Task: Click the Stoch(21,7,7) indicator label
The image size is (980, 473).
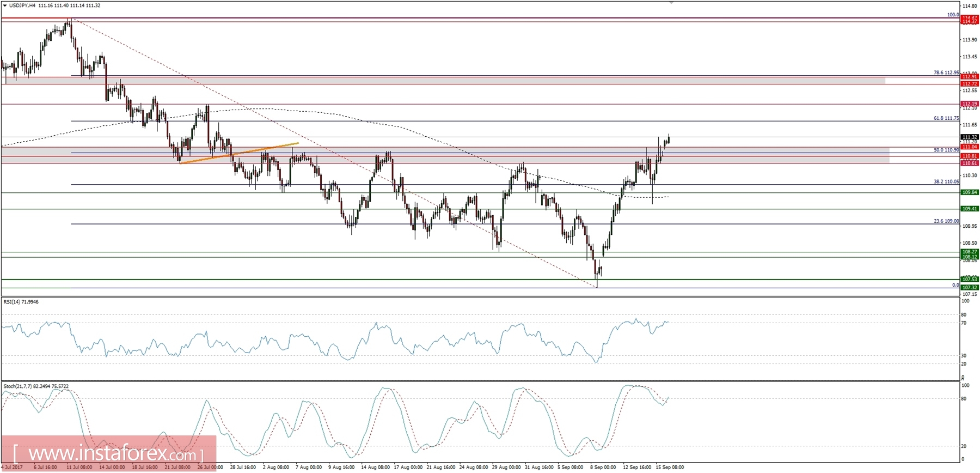Action: (36, 386)
